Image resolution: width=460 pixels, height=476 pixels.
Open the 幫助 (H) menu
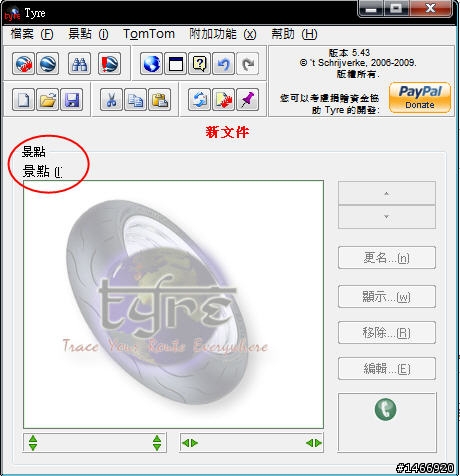294,34
